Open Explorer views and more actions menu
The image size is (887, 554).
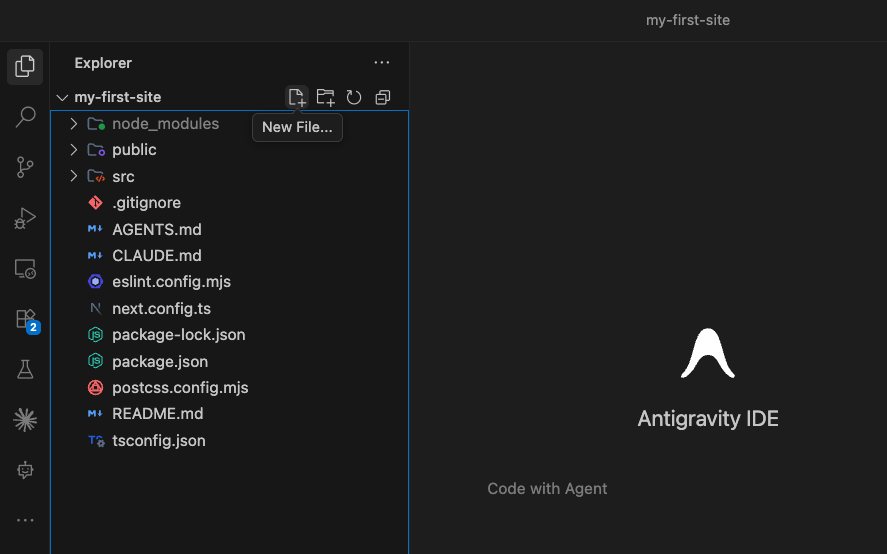[382, 63]
